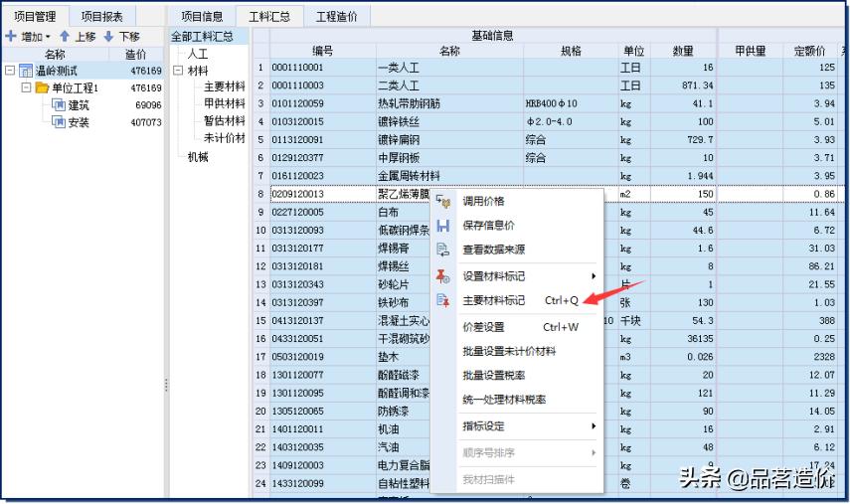850x504 pixels.
Task: Click the cell 金属周转材料
Action: click(x=449, y=176)
